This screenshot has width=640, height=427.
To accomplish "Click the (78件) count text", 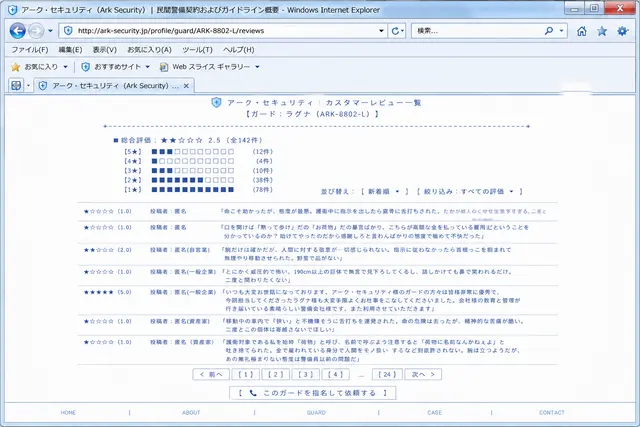I will [x=262, y=189].
